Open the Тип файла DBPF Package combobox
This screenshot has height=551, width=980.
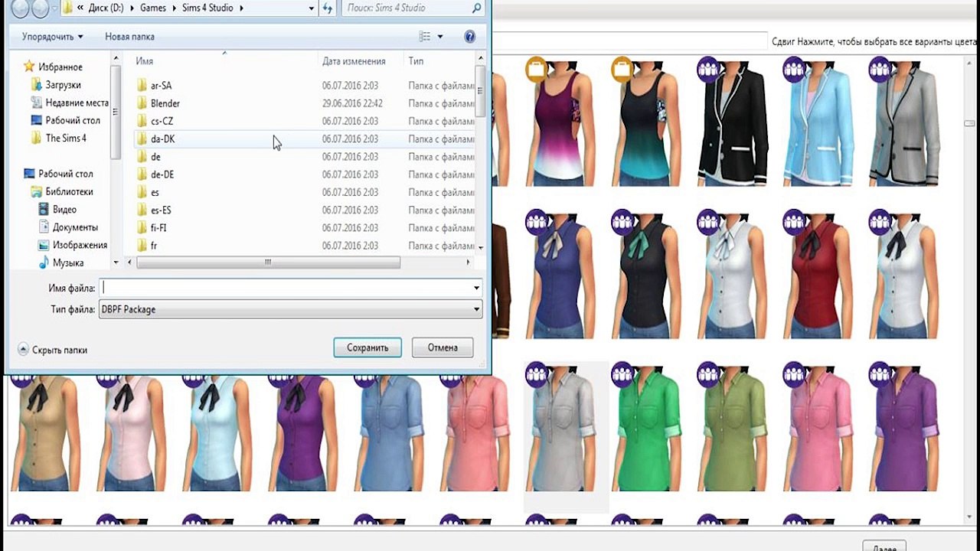point(290,309)
